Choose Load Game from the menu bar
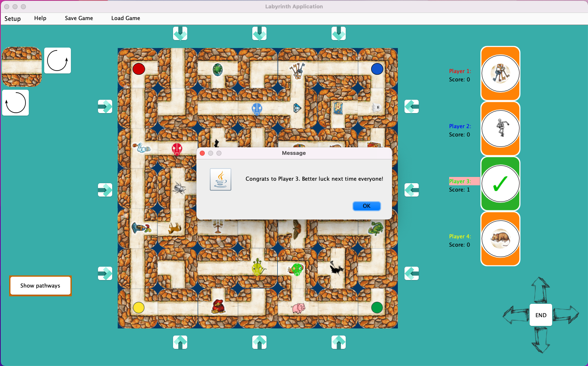Image resolution: width=588 pixels, height=366 pixels. (x=126, y=18)
